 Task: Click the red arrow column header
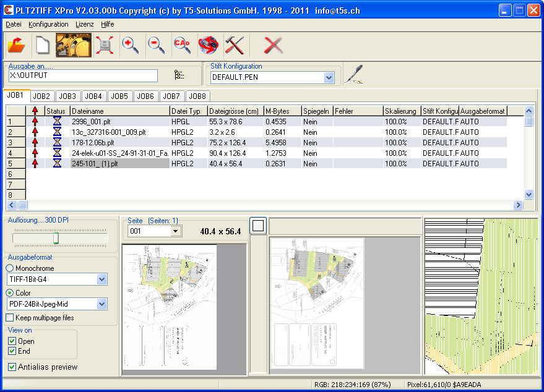(x=35, y=111)
